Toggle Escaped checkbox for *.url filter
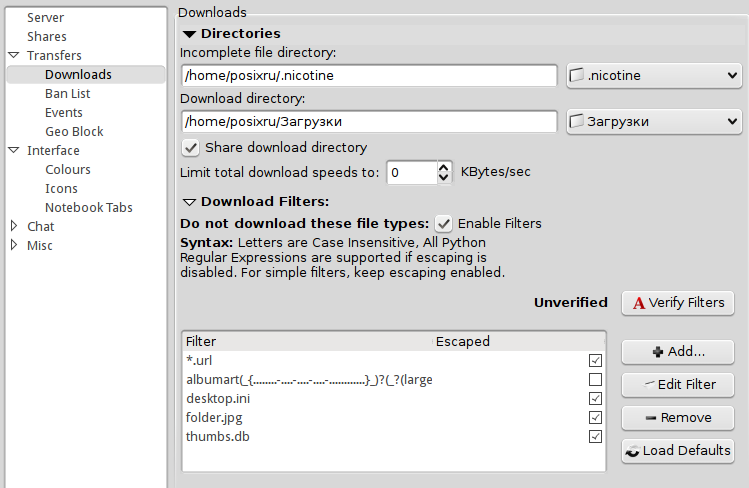Viewport: 749px width, 488px height. (595, 361)
